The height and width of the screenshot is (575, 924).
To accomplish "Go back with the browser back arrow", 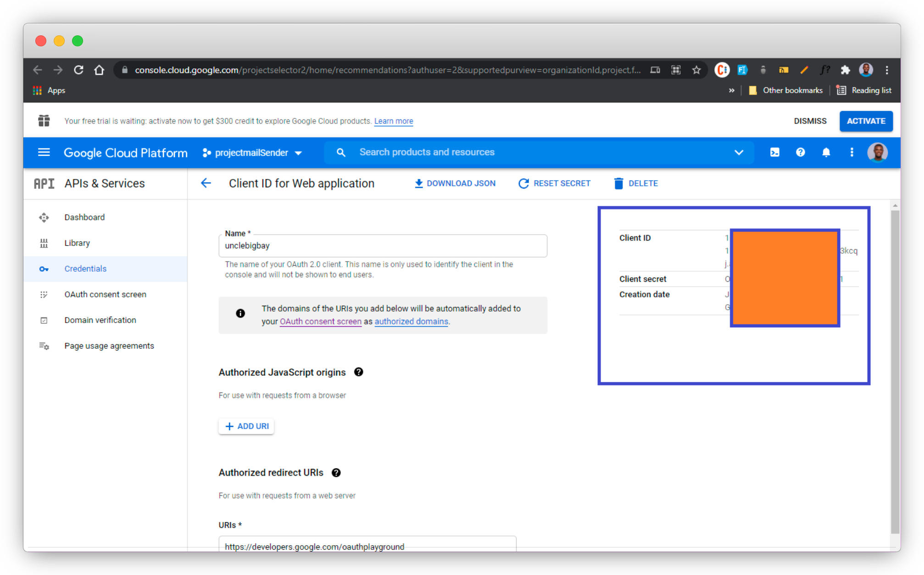I will (x=38, y=70).
